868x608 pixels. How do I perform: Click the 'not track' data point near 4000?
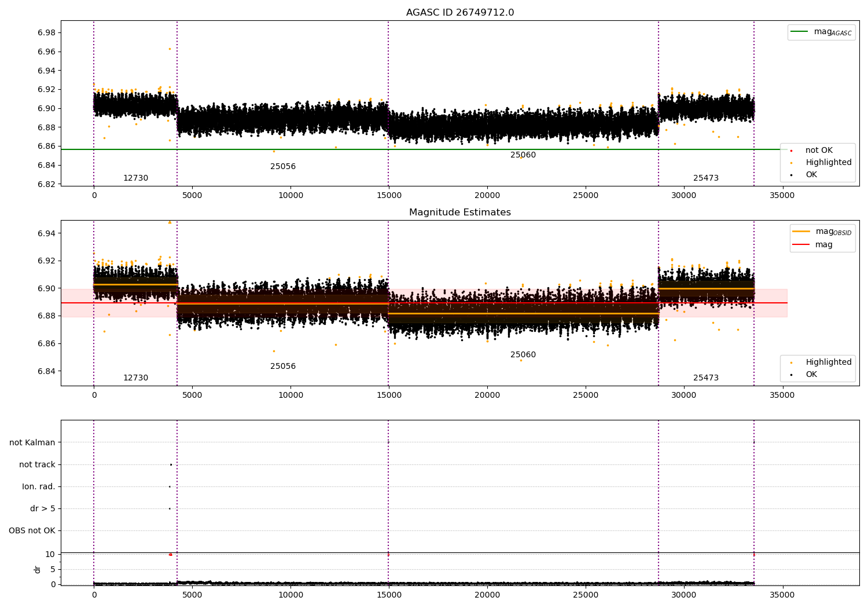pos(171,464)
